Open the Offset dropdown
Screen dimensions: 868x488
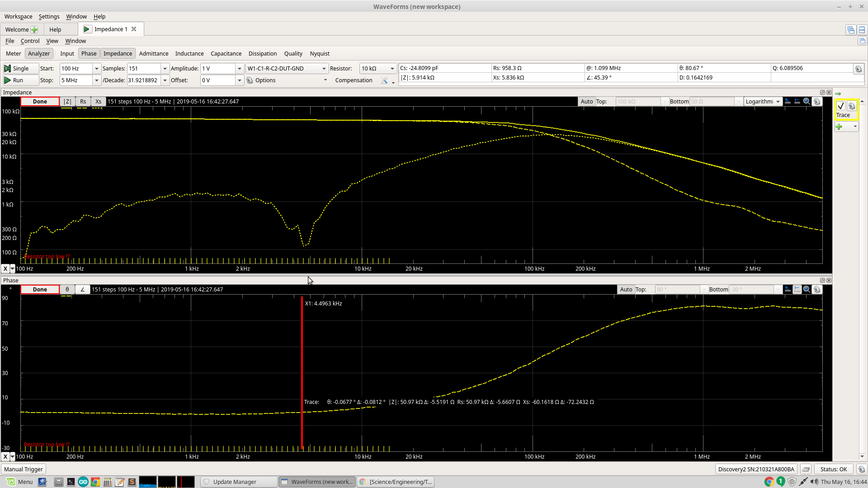point(240,80)
